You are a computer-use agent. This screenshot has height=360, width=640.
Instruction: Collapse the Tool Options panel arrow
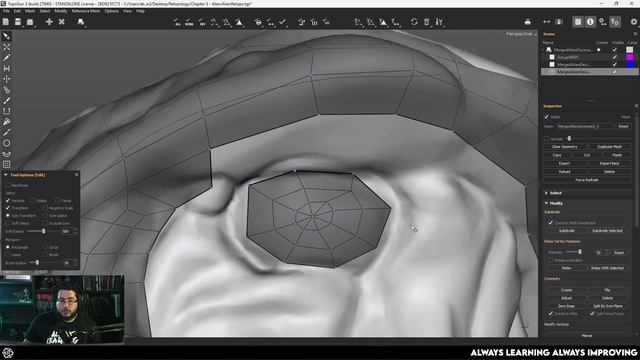tap(6, 175)
